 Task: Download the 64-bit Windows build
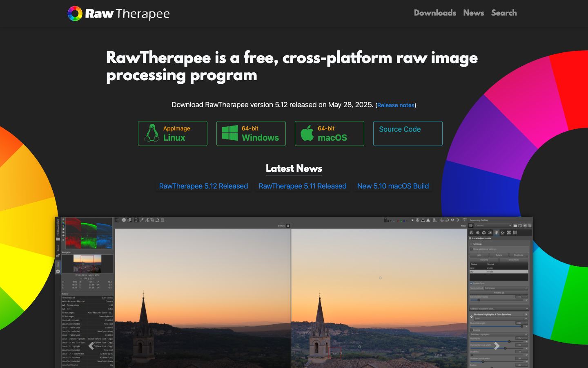251,133
